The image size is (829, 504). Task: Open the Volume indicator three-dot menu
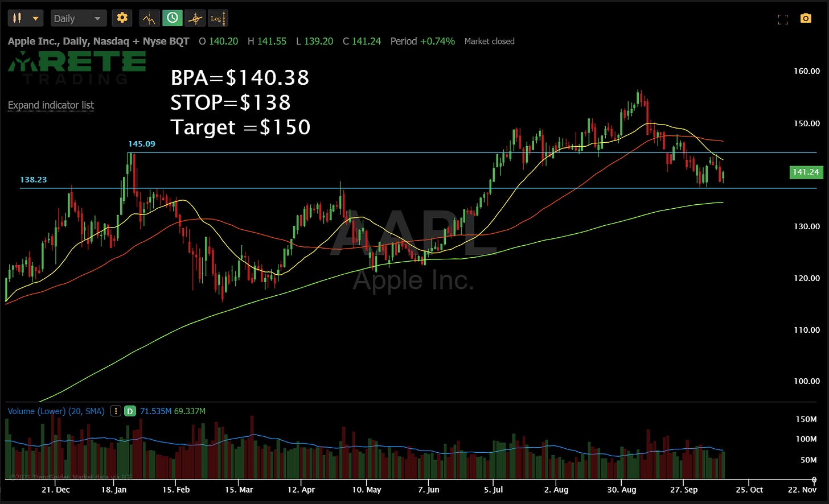116,411
